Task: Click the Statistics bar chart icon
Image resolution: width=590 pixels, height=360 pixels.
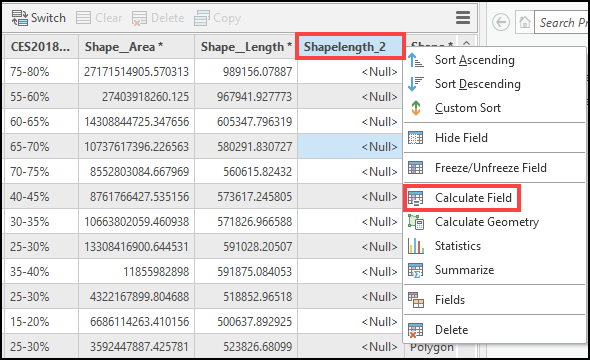Action: (416, 246)
